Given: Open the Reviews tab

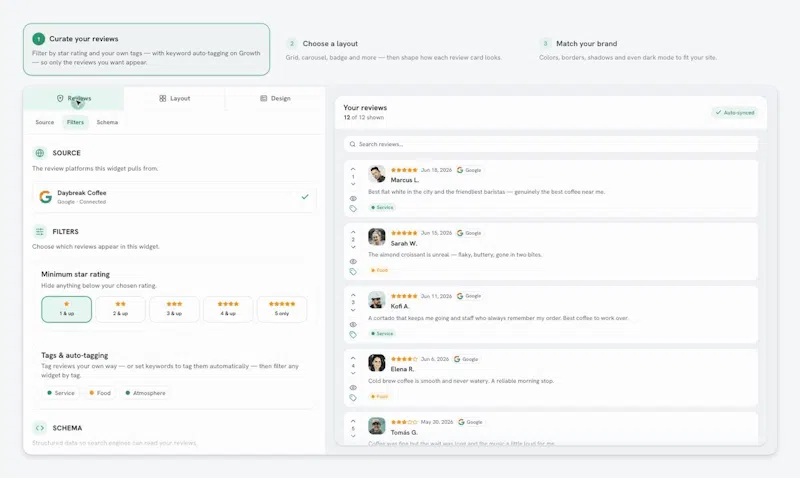Looking at the screenshot, I should (73, 98).
